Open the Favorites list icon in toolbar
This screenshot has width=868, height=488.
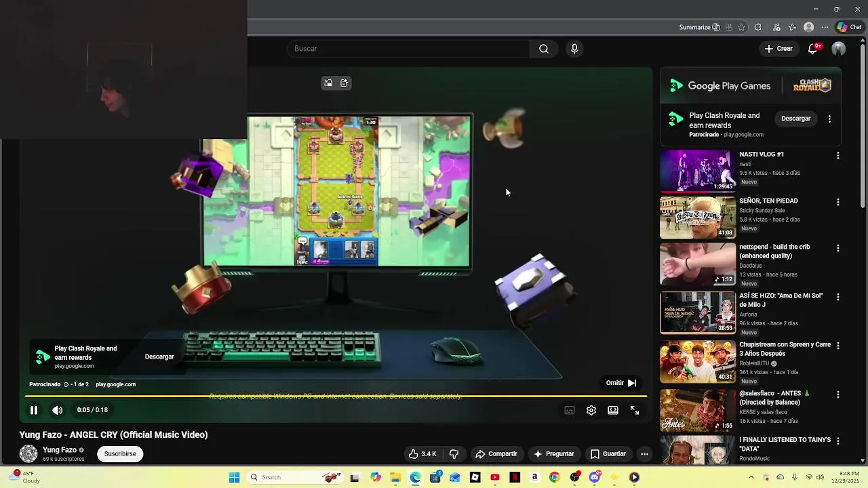click(793, 27)
